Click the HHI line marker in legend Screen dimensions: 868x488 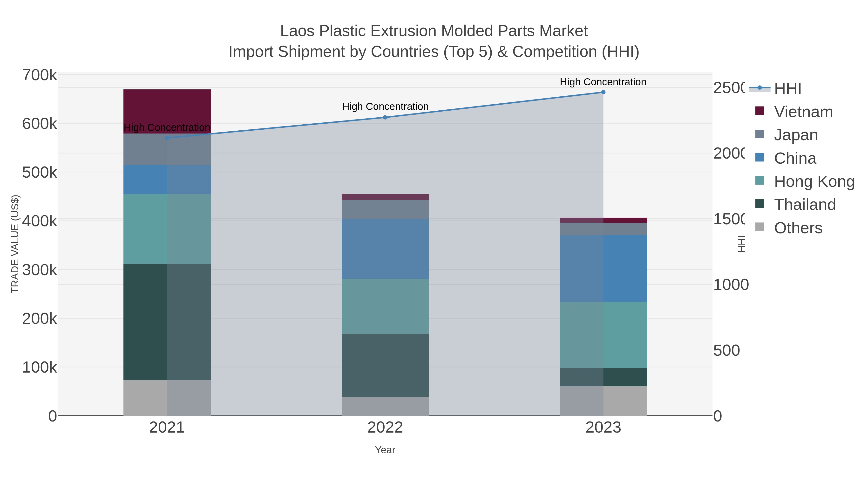(x=759, y=88)
